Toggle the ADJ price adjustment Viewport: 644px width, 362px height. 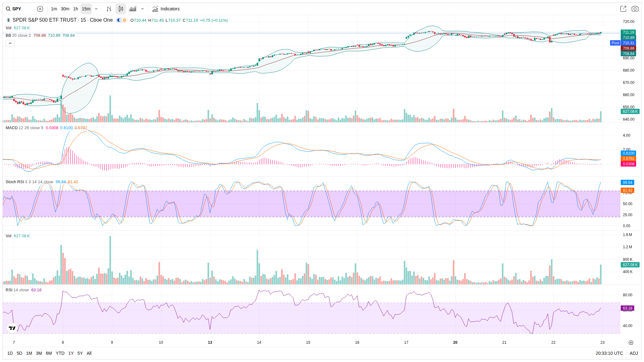[x=634, y=353]
